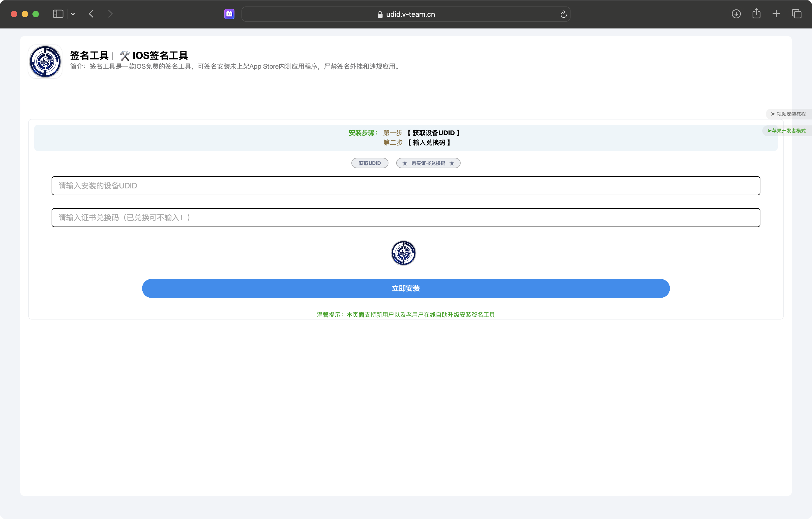This screenshot has width=812, height=519.
Task: Open a new tab
Action: (x=776, y=14)
